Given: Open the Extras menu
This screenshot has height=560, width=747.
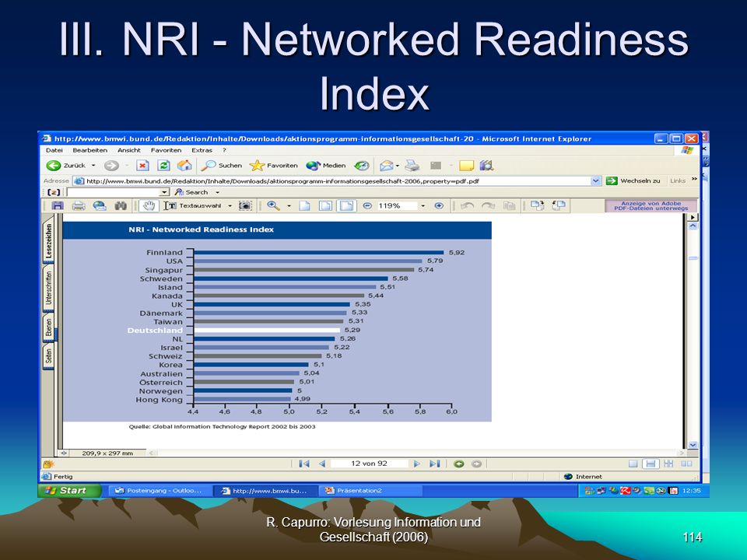Looking at the screenshot, I should (x=202, y=150).
